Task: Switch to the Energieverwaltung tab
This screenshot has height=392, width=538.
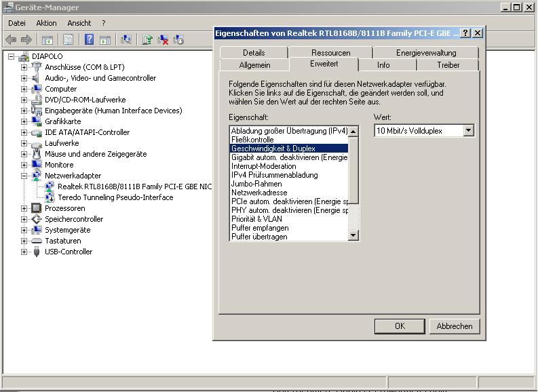Action: [426, 53]
